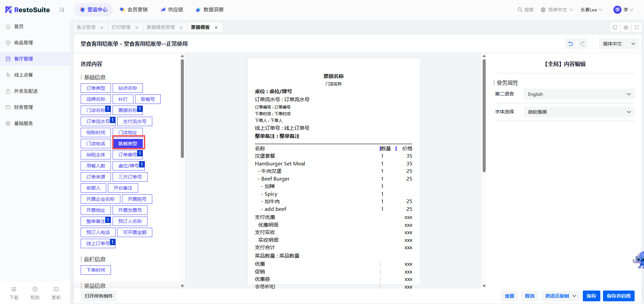
Task: Expand the 字体选择 font dropdown
Action: 578,112
